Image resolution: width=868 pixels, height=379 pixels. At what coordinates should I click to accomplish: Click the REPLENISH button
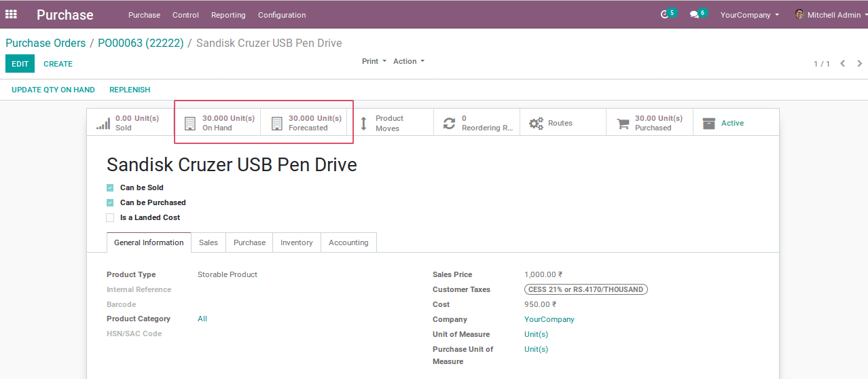[x=130, y=90]
